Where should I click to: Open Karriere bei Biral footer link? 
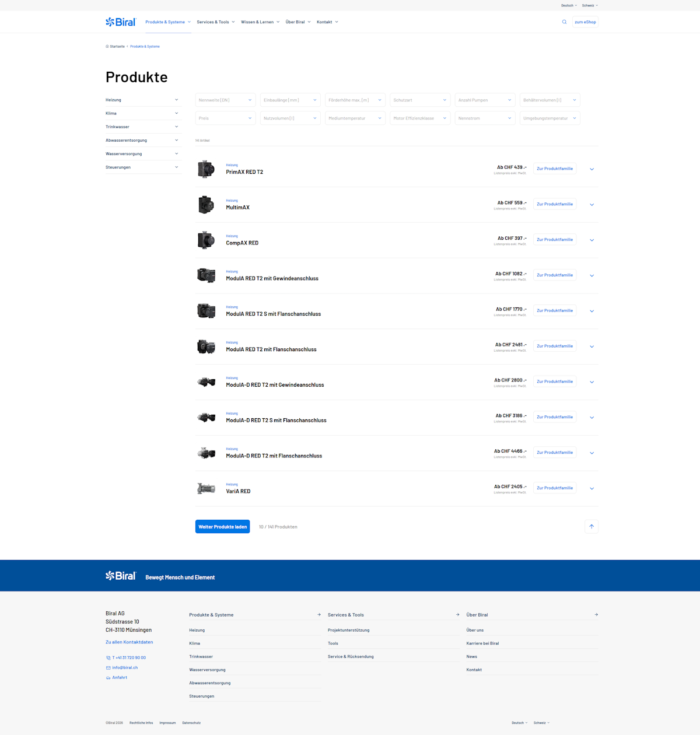[x=482, y=643]
